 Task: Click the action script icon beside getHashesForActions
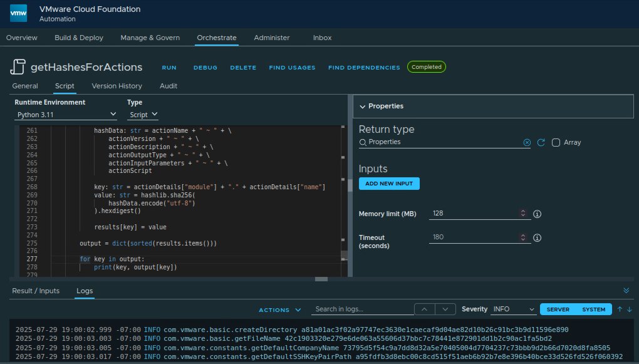[x=18, y=67]
